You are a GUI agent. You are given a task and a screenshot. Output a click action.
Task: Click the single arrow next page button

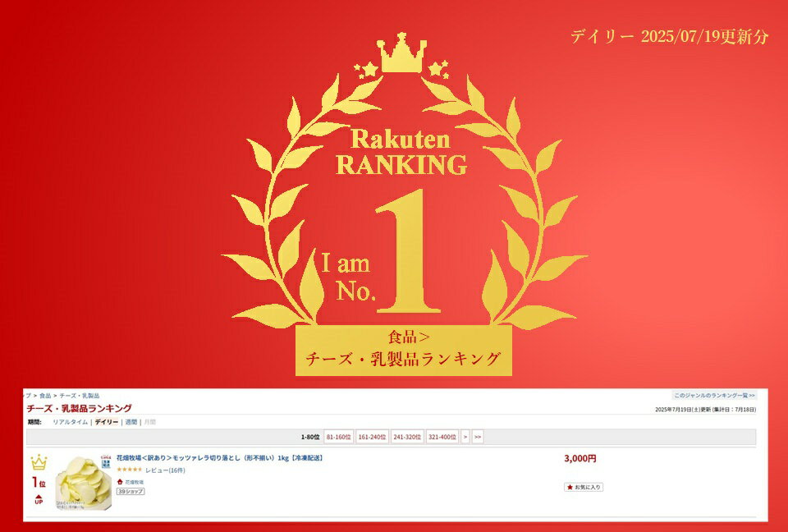pyautogui.click(x=465, y=437)
